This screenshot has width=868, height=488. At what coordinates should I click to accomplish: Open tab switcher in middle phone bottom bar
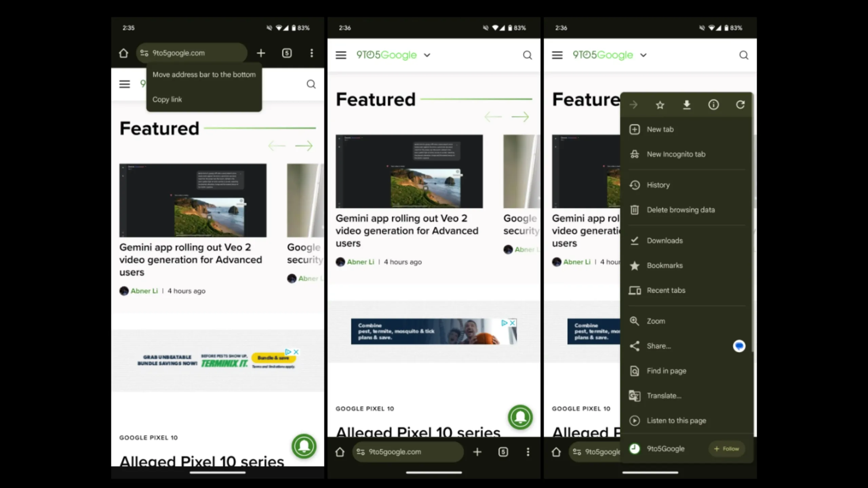tap(503, 452)
